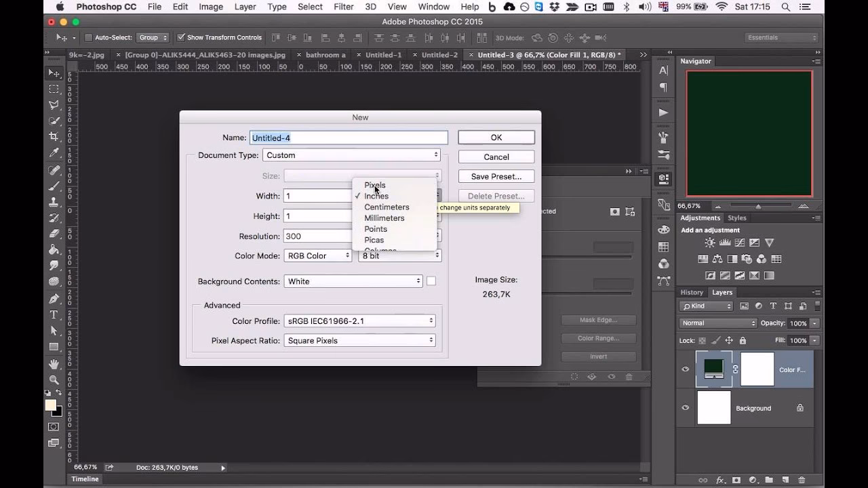Viewport: 868px width, 488px height.
Task: Add a Brightness/Contrast adjustment
Action: pos(709,242)
